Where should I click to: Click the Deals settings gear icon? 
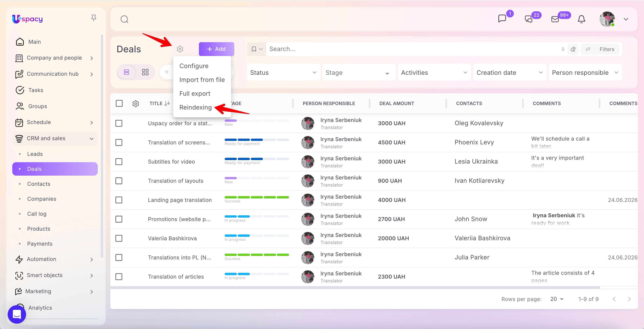coord(180,49)
